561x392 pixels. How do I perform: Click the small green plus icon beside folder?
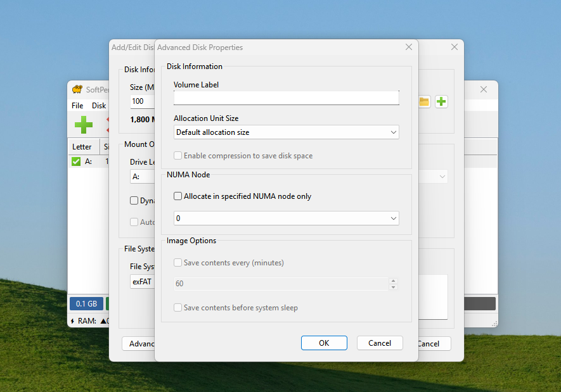[441, 101]
